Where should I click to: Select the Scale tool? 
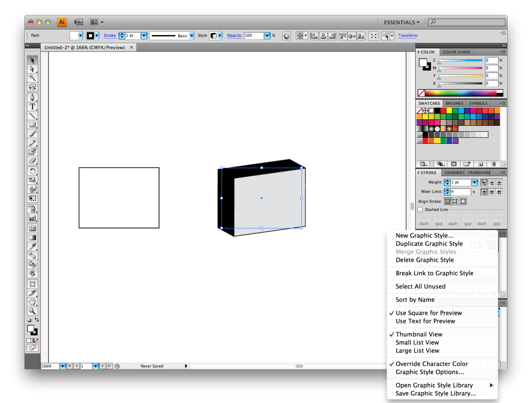pos(32,180)
